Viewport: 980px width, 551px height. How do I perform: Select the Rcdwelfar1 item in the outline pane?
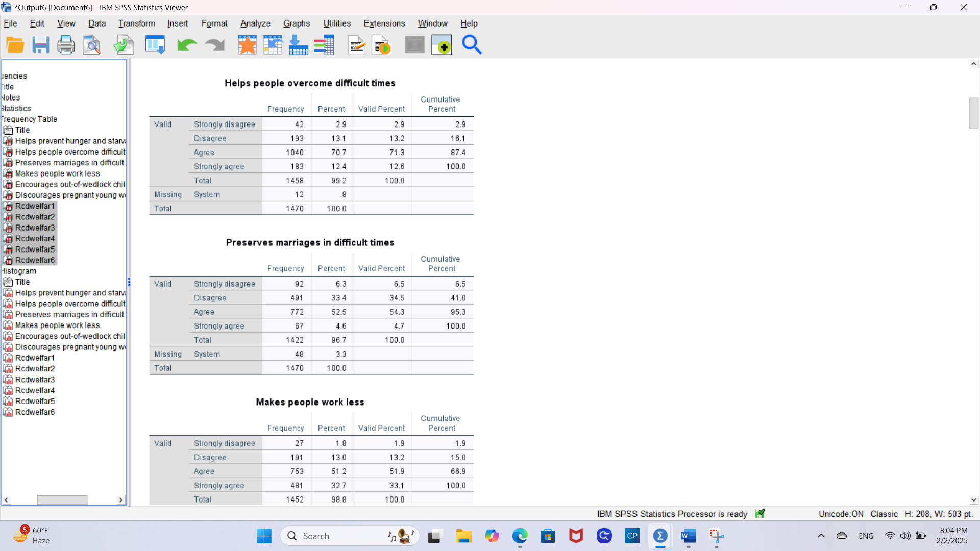pos(34,206)
